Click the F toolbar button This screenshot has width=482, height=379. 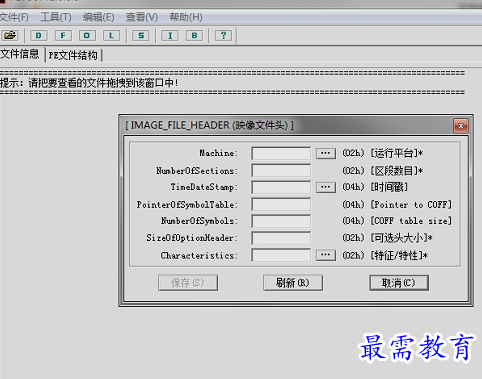[63, 35]
